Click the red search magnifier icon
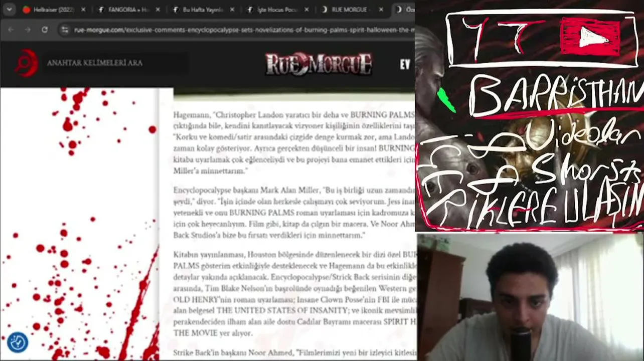Screen dimensions: 644x361 click(26, 63)
